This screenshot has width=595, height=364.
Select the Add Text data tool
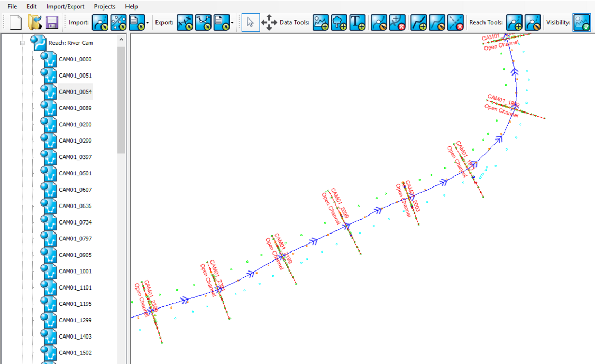(x=358, y=23)
